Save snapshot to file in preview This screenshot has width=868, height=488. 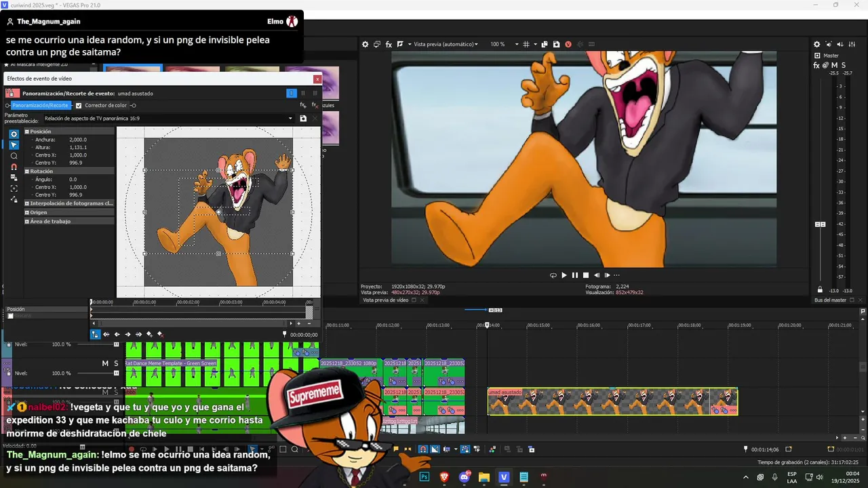click(556, 44)
